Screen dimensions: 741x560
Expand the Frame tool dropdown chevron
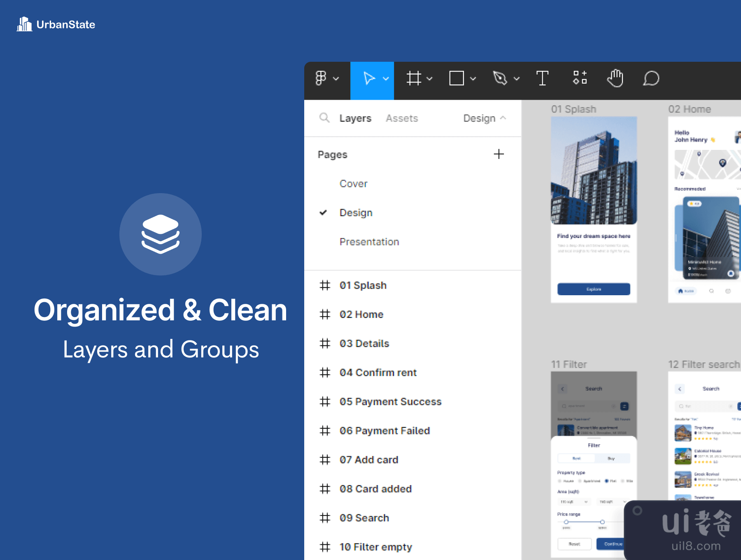click(429, 79)
